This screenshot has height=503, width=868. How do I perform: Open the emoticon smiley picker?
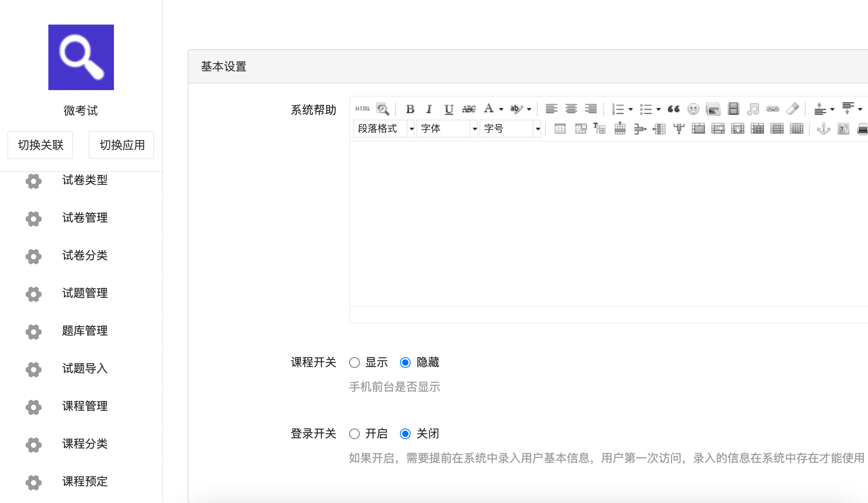[x=693, y=109]
